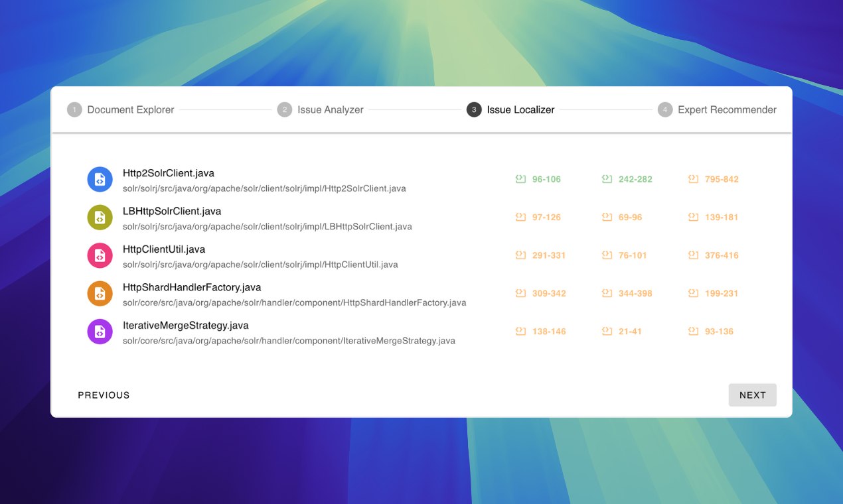Open line range 795-842 of Http2SolrClient
The width and height of the screenshot is (843, 504).
click(x=722, y=179)
